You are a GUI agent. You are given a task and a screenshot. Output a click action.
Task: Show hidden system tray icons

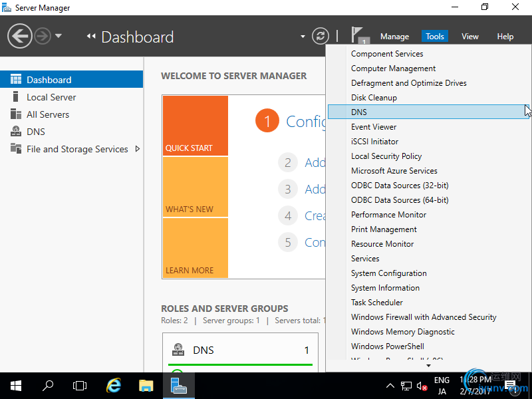390,386
